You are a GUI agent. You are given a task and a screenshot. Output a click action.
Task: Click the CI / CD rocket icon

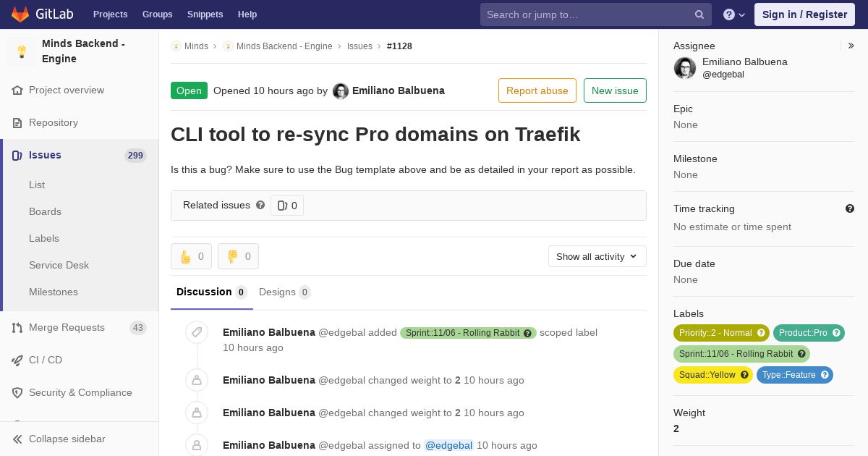17,360
